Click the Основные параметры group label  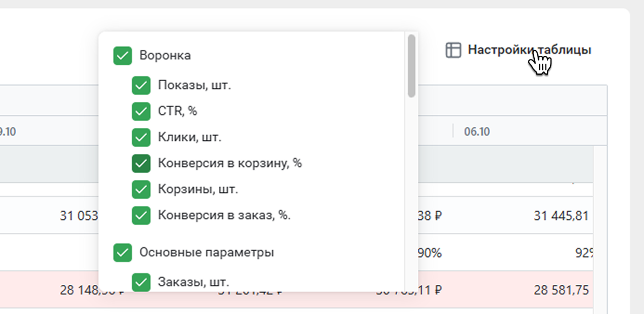206,253
